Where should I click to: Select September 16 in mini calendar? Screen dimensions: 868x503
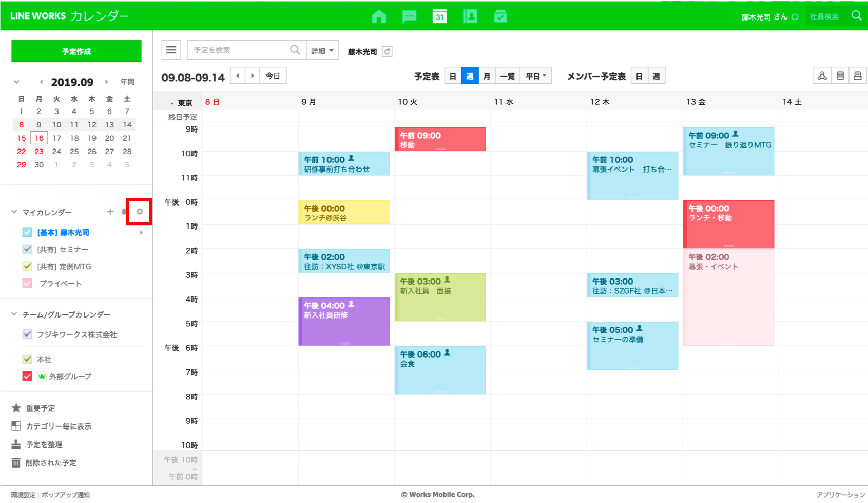pyautogui.click(x=39, y=138)
